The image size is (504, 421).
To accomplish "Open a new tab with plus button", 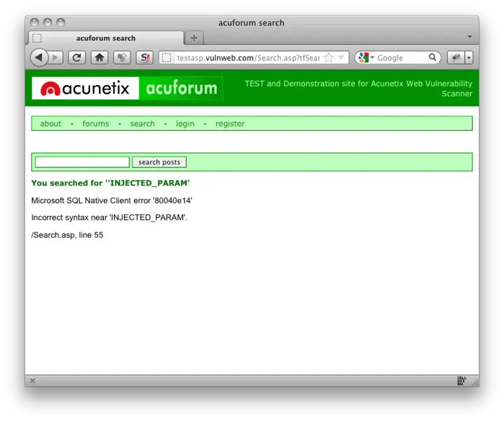I will 193,38.
